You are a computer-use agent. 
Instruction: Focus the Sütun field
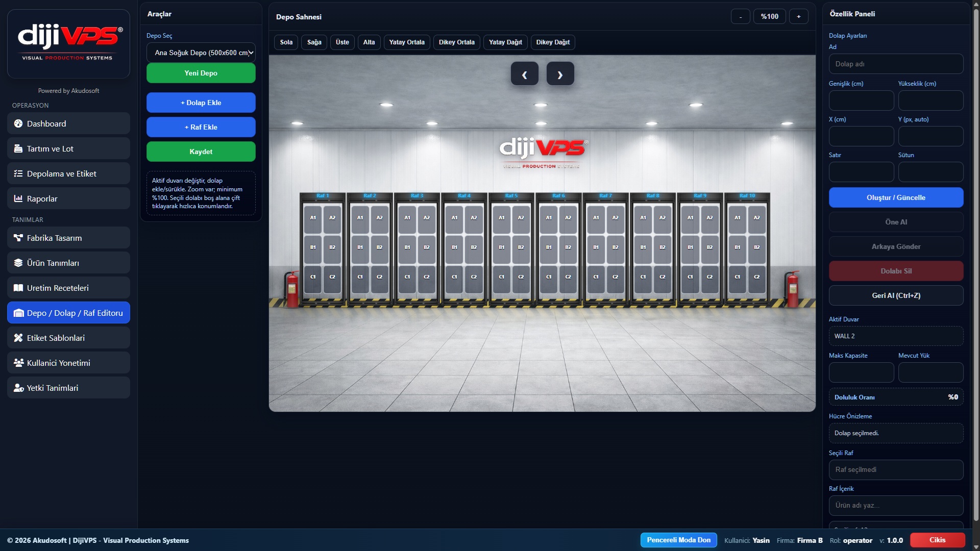[x=931, y=172]
